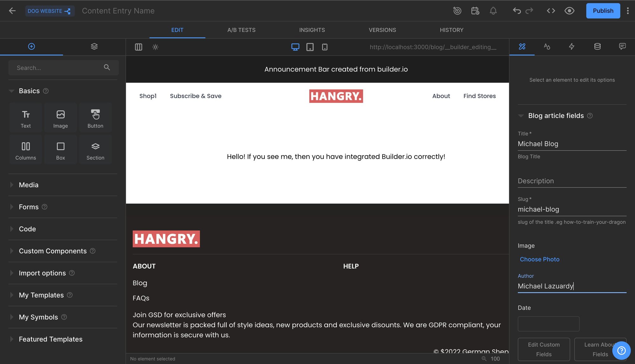Click the Publish button
The height and width of the screenshot is (364, 635).
(603, 10)
